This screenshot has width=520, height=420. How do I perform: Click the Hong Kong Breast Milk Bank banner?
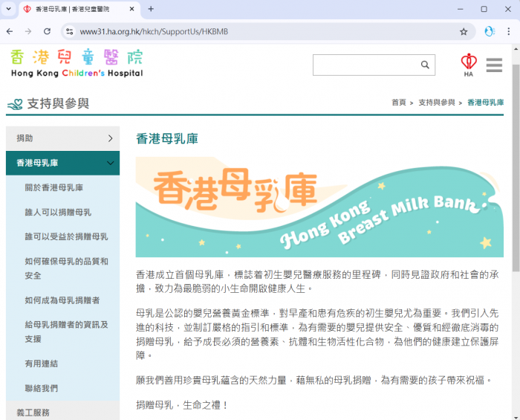(x=319, y=207)
